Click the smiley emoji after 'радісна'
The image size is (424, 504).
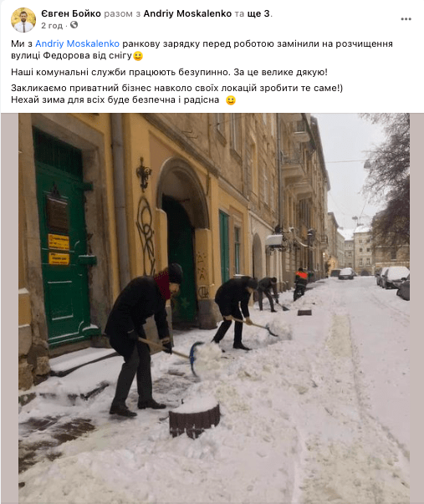coord(231,100)
